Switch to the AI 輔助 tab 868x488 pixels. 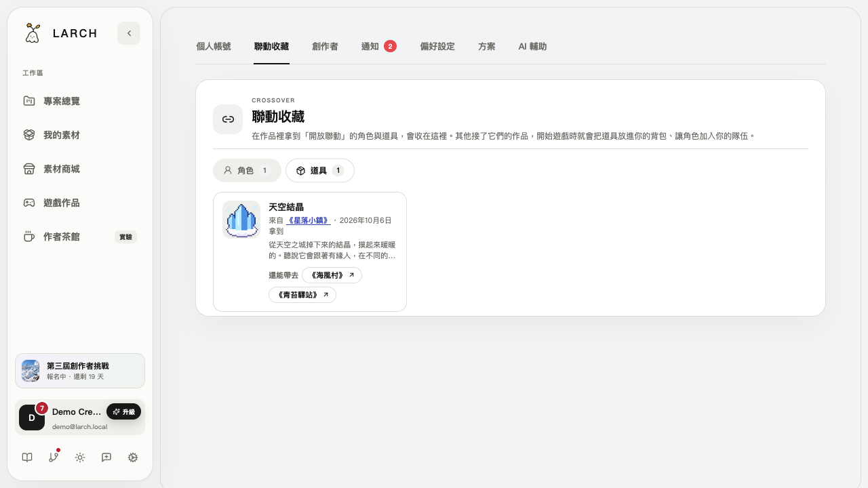click(x=532, y=47)
